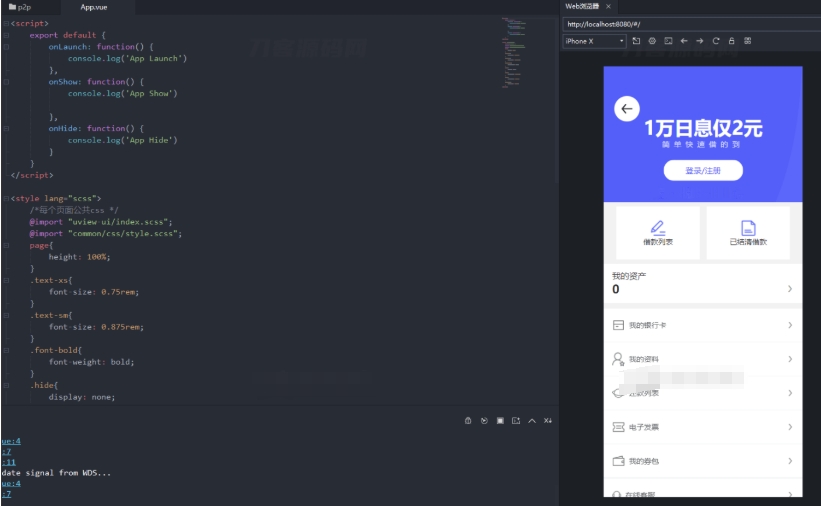The width and height of the screenshot is (821, 506).
Task: Click the 1万日息仅2元 banner headline
Action: coord(703,128)
